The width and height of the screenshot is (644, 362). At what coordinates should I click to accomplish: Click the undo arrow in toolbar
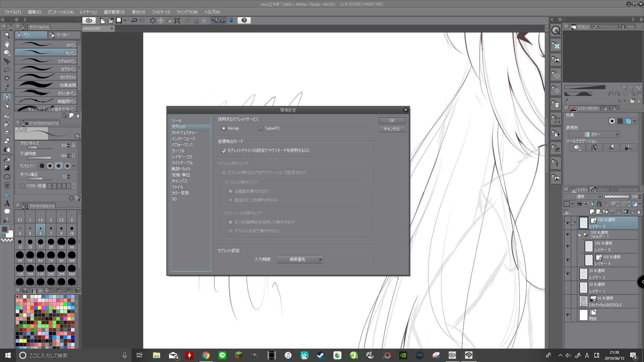134,20
